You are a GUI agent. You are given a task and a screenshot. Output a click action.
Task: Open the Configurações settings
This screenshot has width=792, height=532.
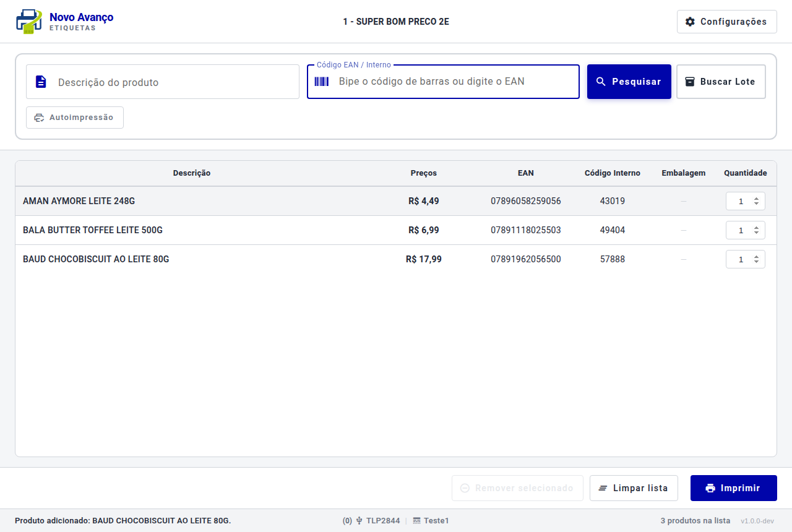click(727, 22)
